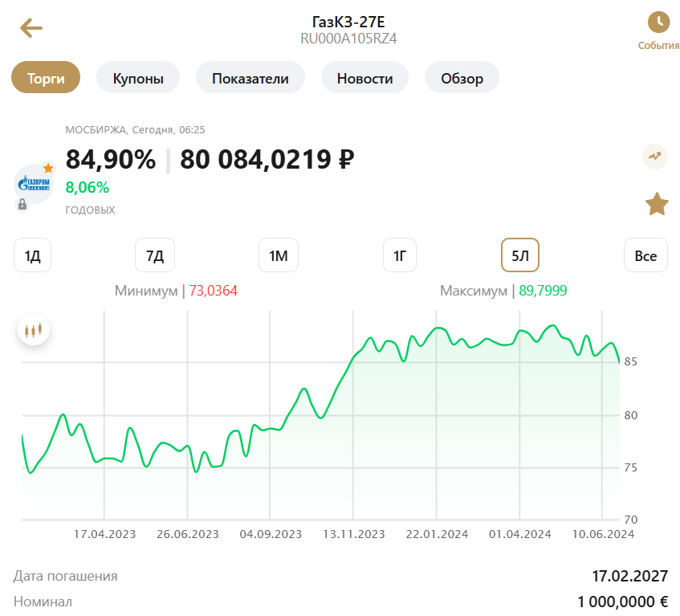Viewport: 680px width, 616px height.
Task: Click the price 84,90%
Action: [x=111, y=159]
